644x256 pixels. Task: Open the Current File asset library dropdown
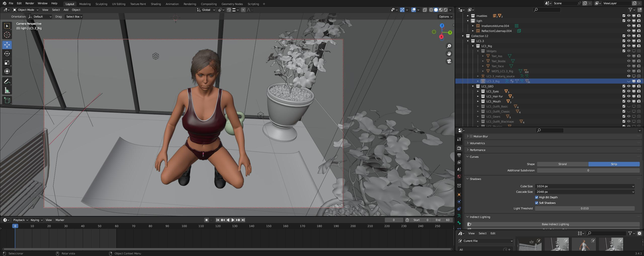coord(485,241)
